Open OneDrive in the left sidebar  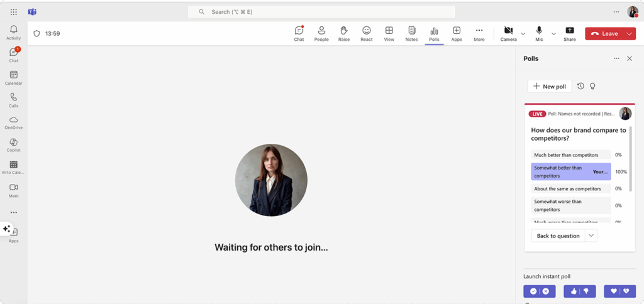pos(14,122)
